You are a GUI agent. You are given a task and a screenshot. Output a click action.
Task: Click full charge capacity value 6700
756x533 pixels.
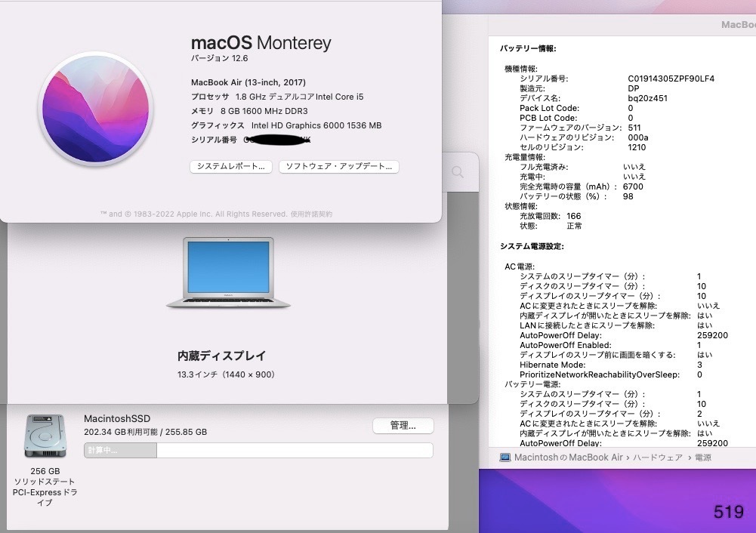coord(633,186)
